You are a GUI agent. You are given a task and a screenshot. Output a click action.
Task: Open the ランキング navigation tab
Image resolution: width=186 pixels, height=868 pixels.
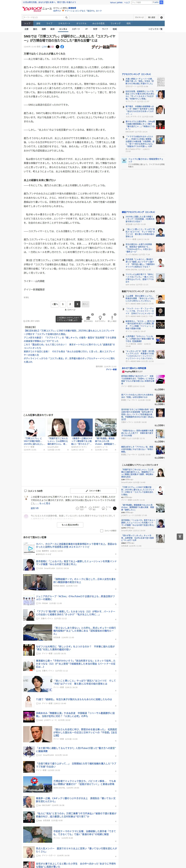tap(115, 24)
